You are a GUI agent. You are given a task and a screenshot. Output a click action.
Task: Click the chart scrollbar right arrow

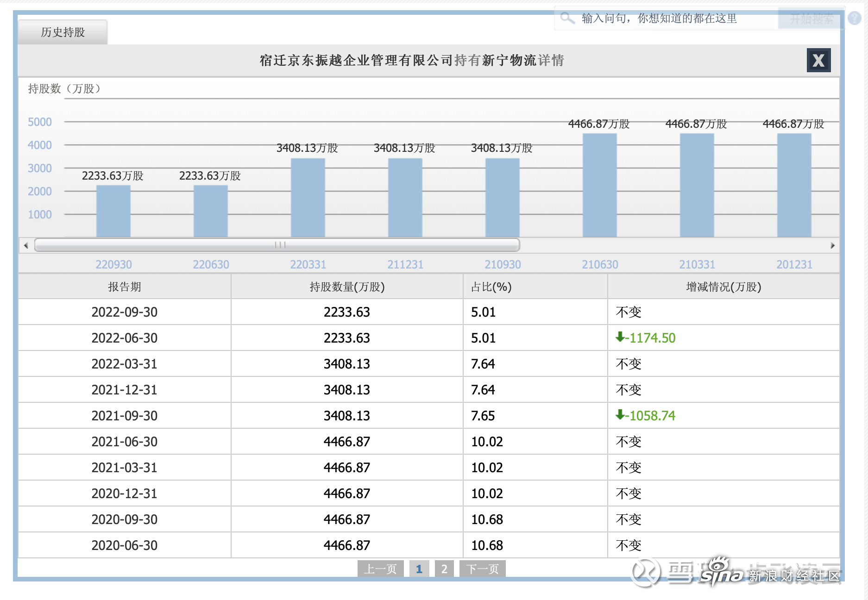832,245
